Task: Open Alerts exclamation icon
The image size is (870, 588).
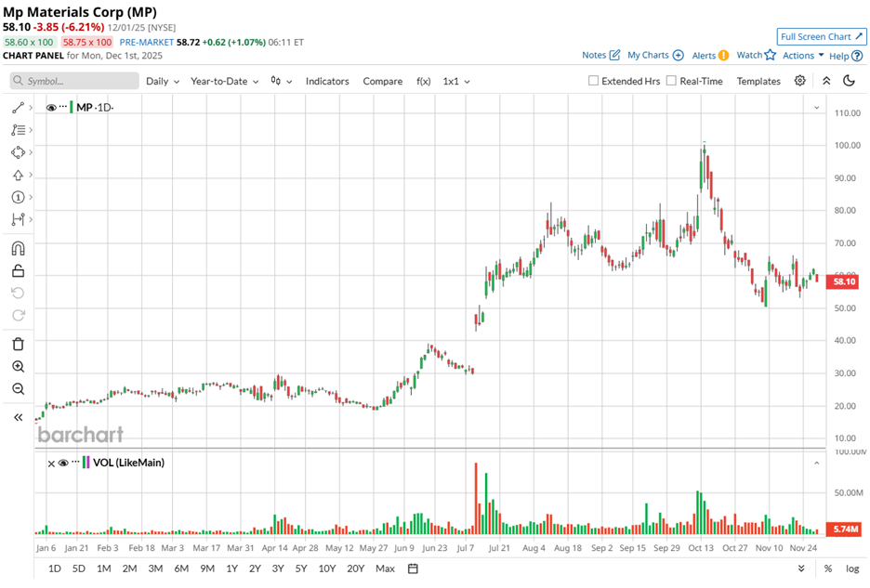Action: tap(723, 55)
